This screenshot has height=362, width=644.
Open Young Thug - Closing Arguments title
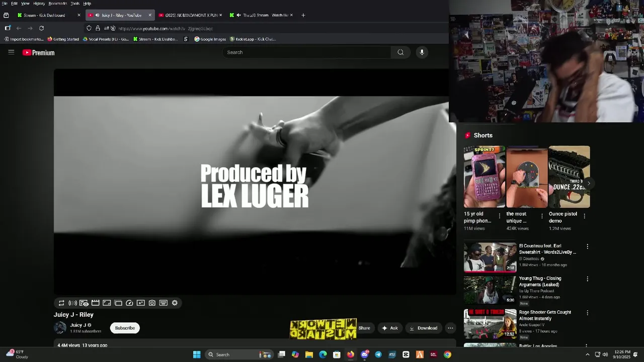pyautogui.click(x=540, y=282)
